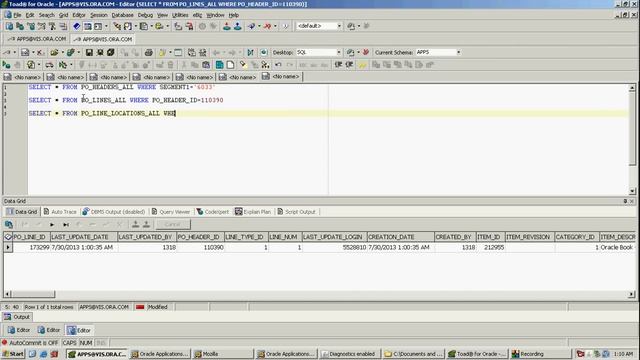Expand dropdown arrow beside commit icon
The image size is (640, 360).
click(259, 26)
